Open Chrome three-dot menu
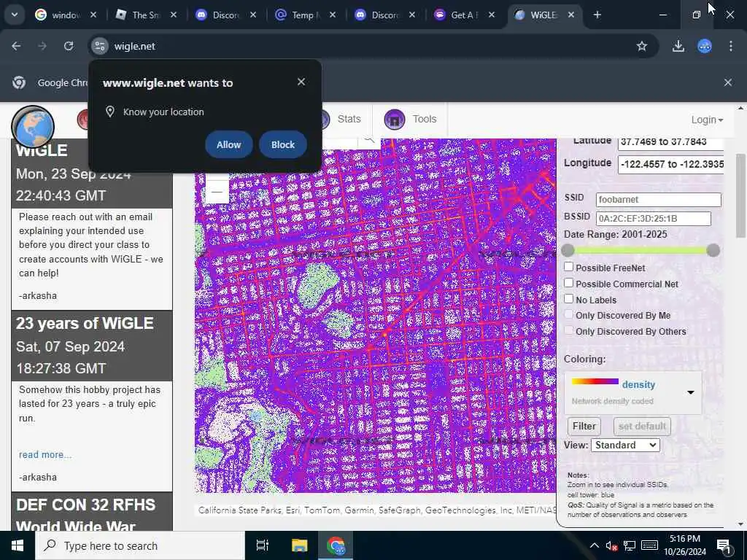747x560 pixels. 731,46
